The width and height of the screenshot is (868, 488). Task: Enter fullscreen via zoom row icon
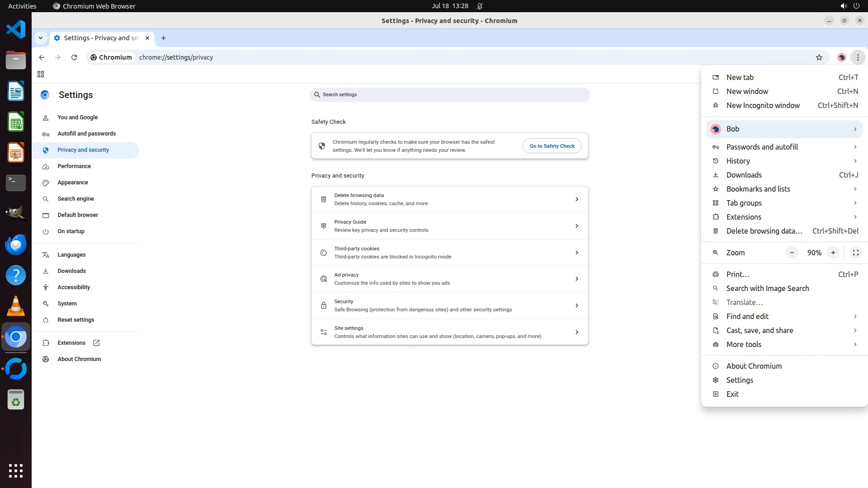point(855,253)
